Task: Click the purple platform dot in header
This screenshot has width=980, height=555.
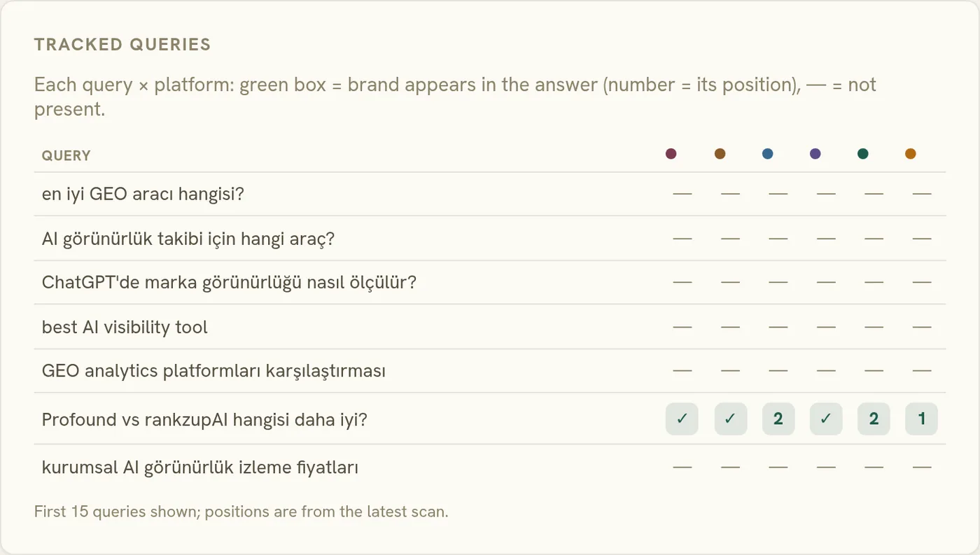Action: coord(815,154)
